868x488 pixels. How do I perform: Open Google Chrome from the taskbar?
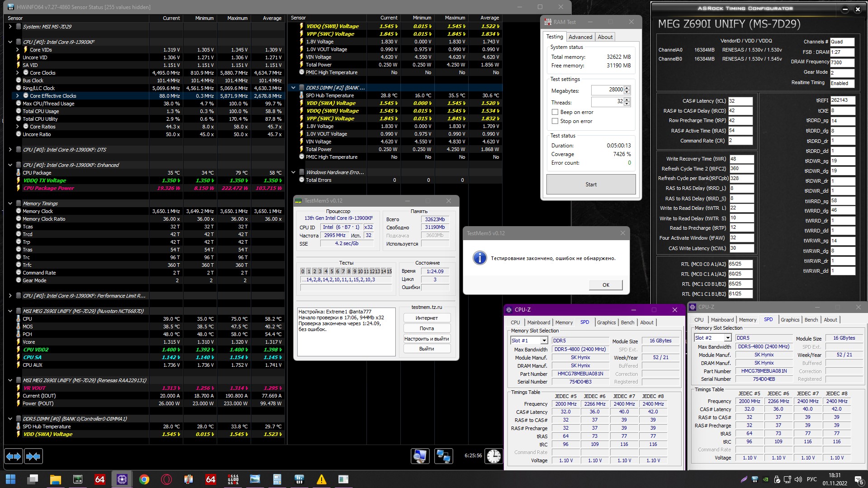point(144,479)
